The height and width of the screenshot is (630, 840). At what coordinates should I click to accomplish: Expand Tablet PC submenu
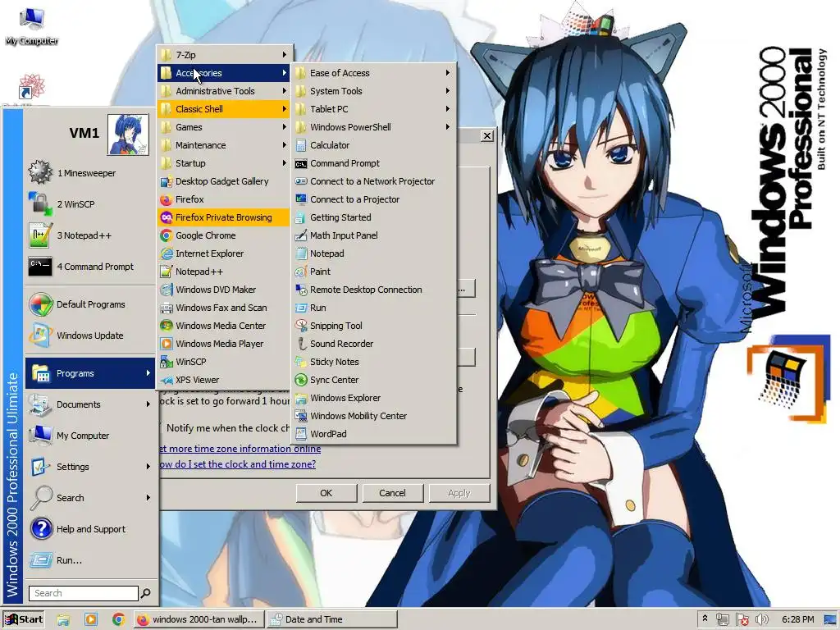[x=373, y=109]
